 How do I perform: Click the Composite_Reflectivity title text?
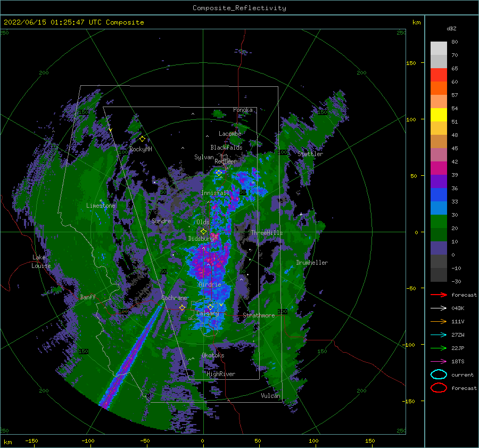(239, 8)
